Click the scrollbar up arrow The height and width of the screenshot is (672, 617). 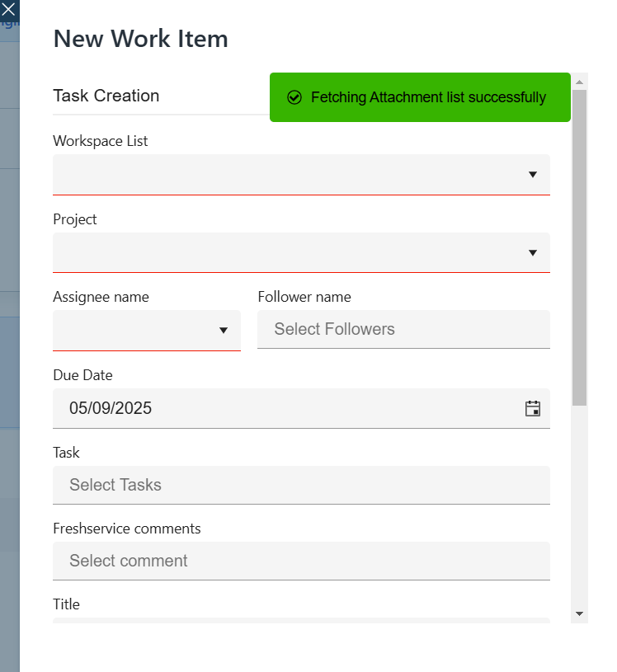coord(579,82)
